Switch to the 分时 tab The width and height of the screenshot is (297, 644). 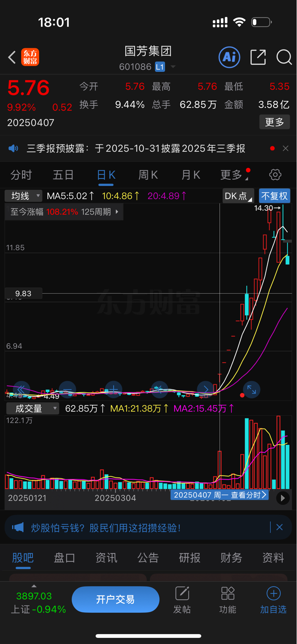tap(21, 175)
